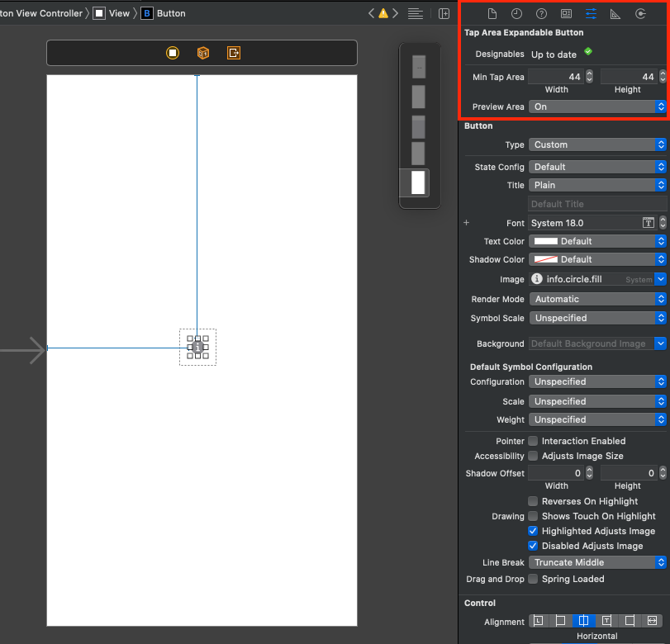Set horizontal alignment to leading
The image size is (670, 644).
tap(539, 621)
